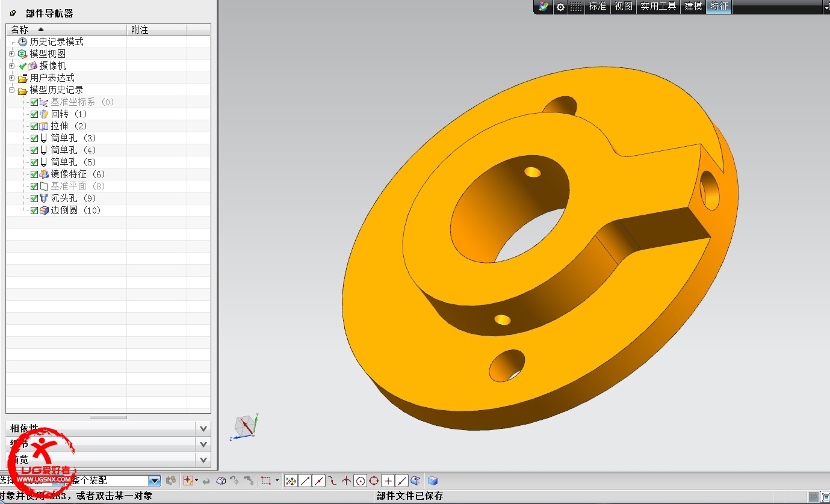This screenshot has height=504, width=830.
Task: Click the 模型历史记录 folder icon
Action: click(x=23, y=90)
